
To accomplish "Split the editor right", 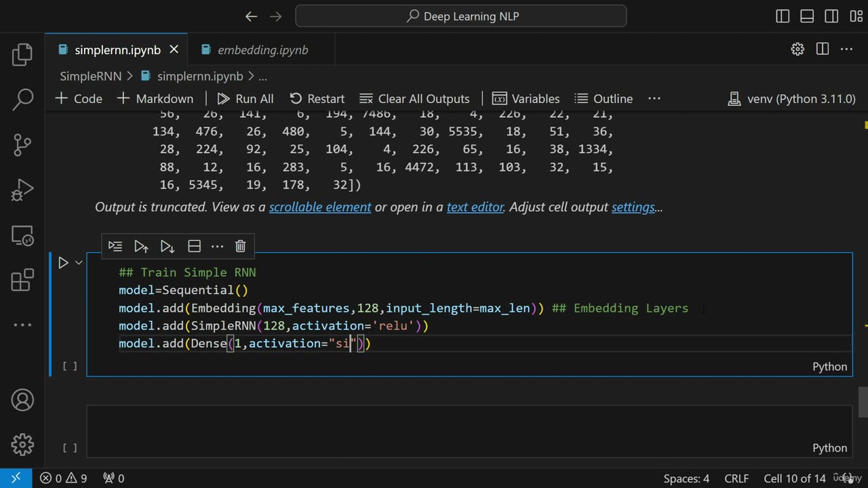I will click(822, 49).
